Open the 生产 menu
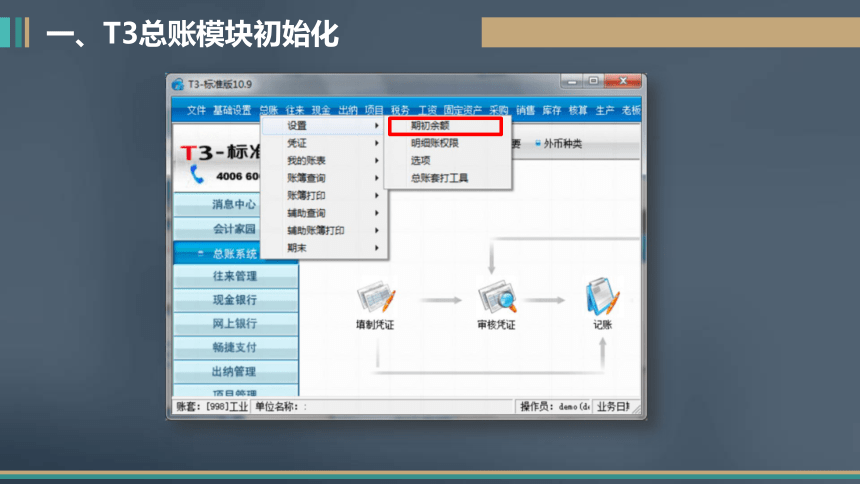 click(604, 110)
